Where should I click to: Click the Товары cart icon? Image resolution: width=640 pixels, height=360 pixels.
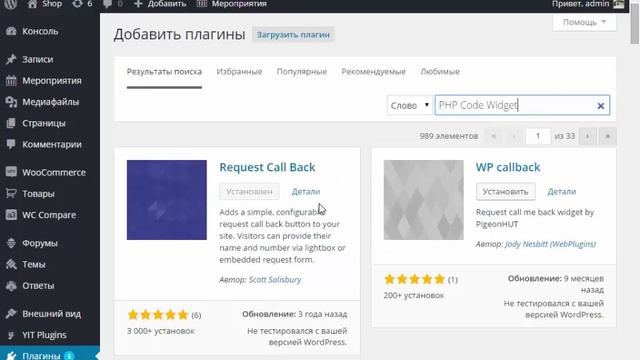pos(11,193)
